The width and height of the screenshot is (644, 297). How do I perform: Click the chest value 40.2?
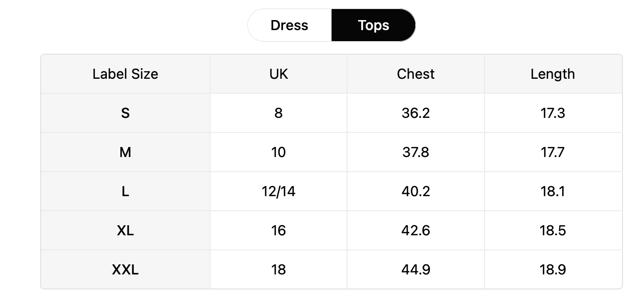tap(416, 191)
